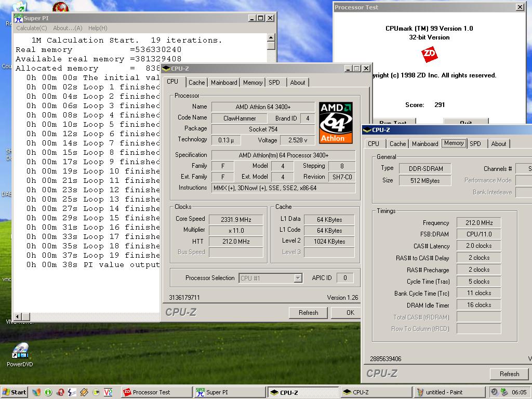Image resolution: width=532 pixels, height=399 pixels.
Task: Switch to Cache tab in Memory CPU-Z window
Action: [x=397, y=144]
